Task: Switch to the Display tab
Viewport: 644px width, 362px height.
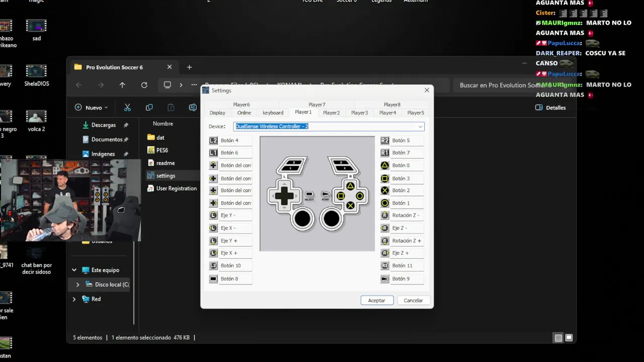Action: pyautogui.click(x=217, y=113)
